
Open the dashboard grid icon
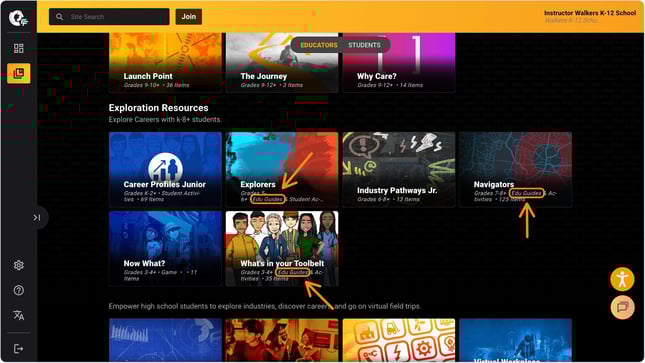pos(19,49)
